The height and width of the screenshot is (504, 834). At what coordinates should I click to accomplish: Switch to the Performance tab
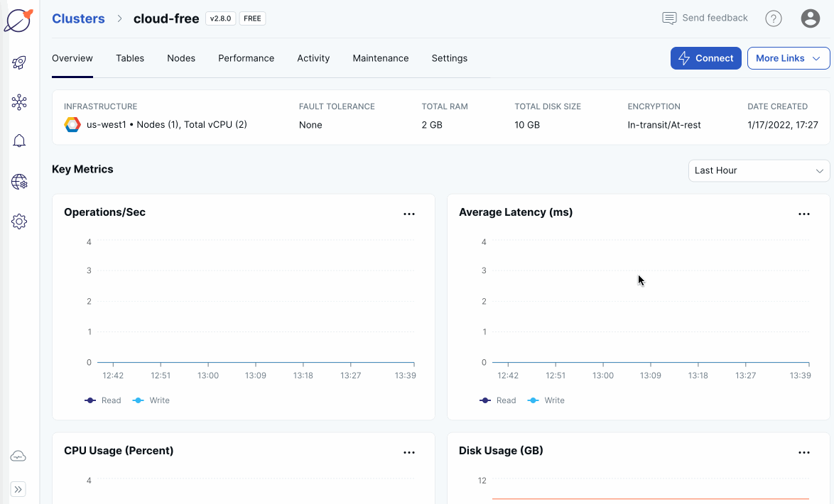tap(246, 58)
